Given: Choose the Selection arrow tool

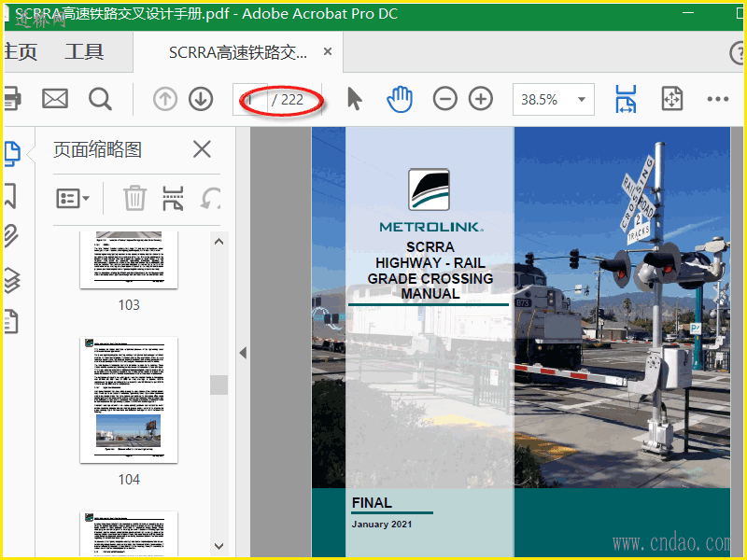Looking at the screenshot, I should (x=355, y=99).
